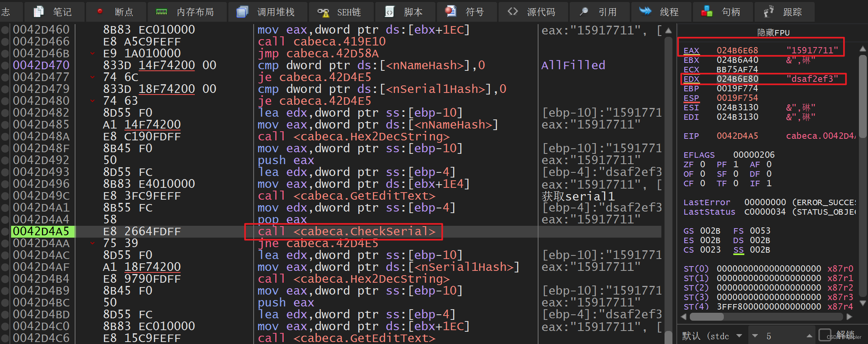
Task: Check the 解锁 unlock checkbox
Action: pos(825,335)
